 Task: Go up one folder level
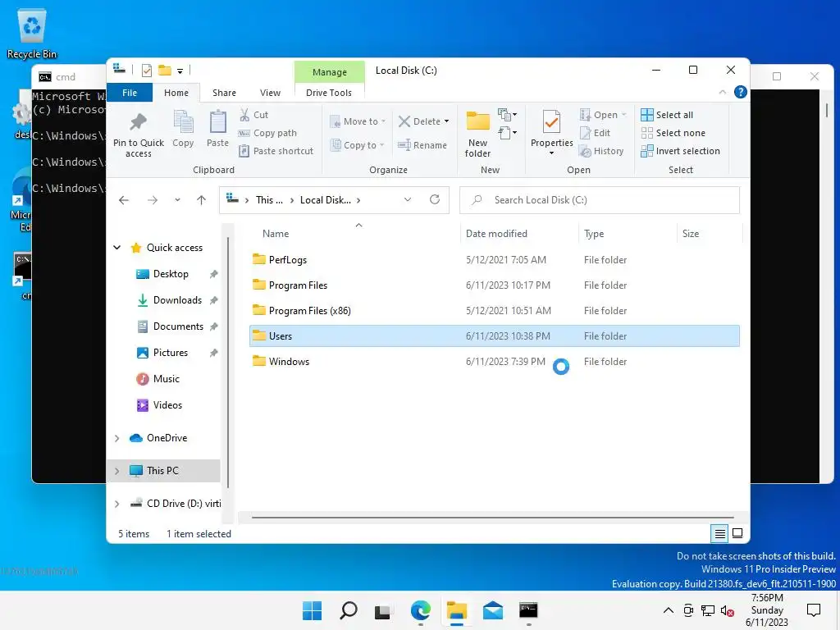point(202,200)
